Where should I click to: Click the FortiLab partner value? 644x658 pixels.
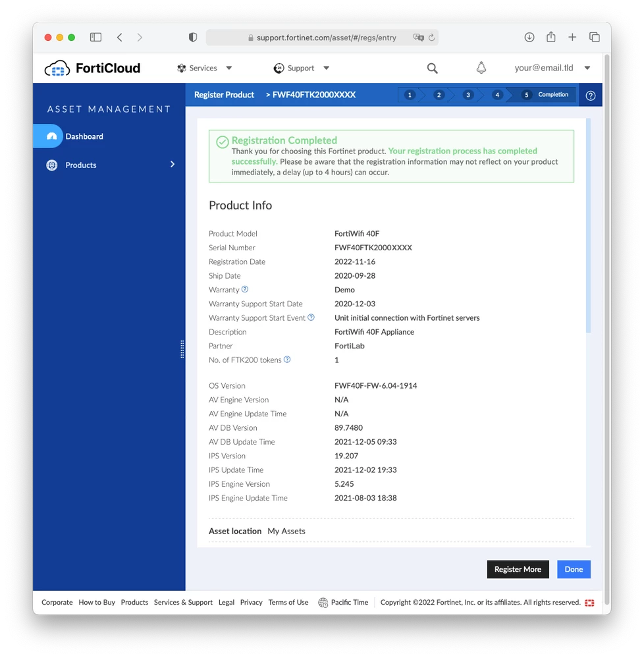(350, 346)
